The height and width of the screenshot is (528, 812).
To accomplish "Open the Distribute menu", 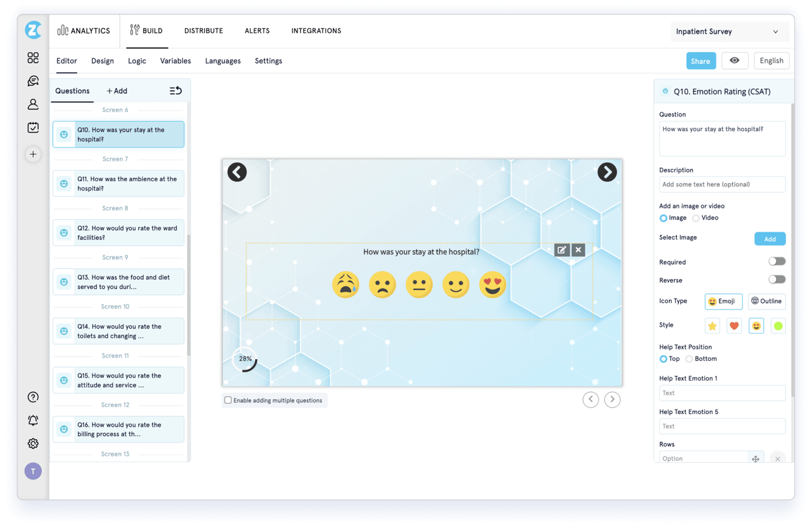I will click(x=204, y=30).
